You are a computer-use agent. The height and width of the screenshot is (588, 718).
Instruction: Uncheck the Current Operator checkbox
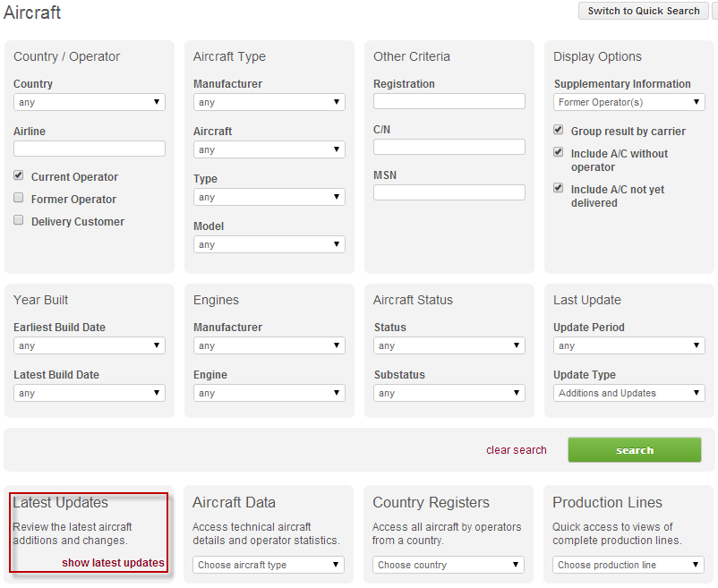coord(19,176)
